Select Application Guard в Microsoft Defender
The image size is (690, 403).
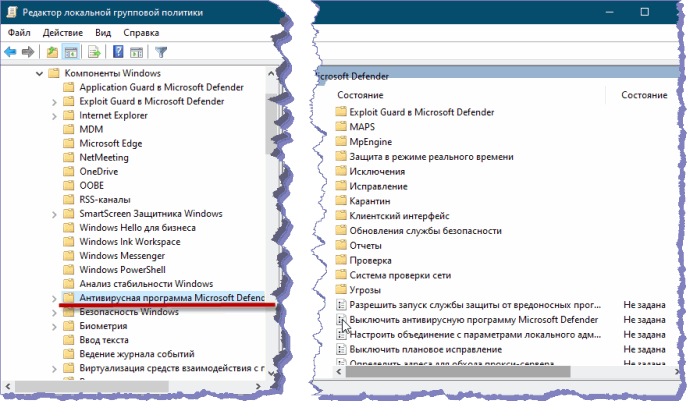click(161, 87)
